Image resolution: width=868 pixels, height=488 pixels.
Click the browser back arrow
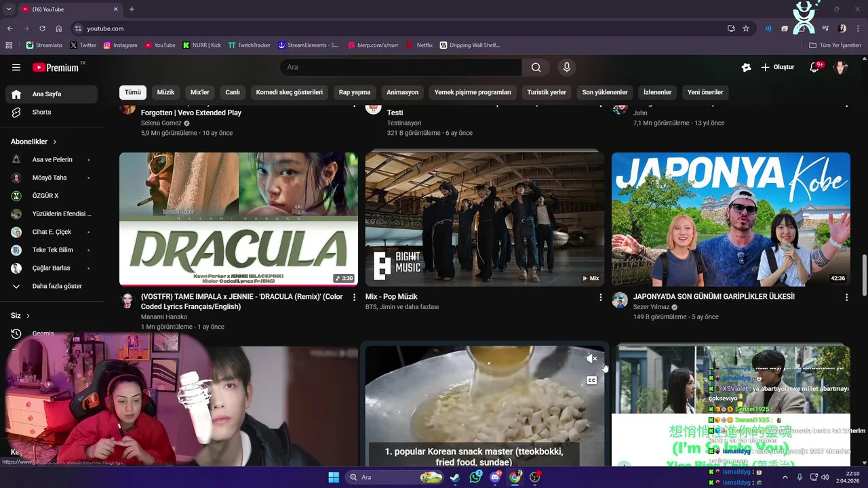[x=9, y=28]
